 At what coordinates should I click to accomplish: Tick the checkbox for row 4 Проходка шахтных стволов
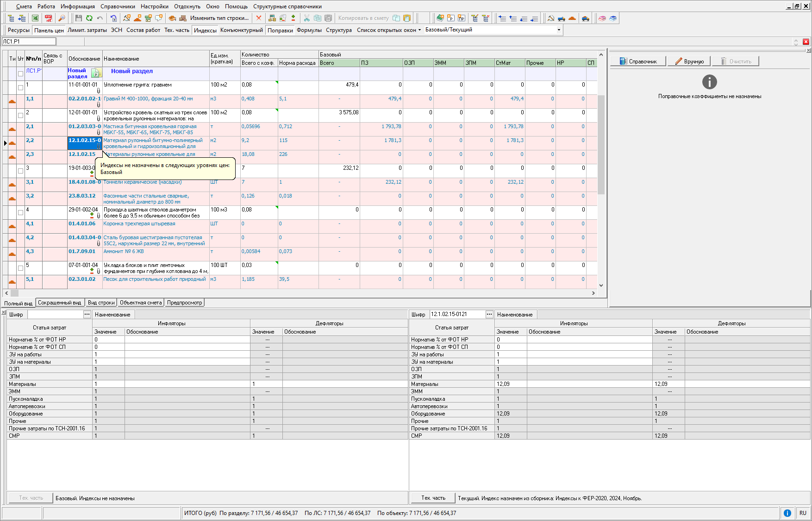tap(20, 212)
